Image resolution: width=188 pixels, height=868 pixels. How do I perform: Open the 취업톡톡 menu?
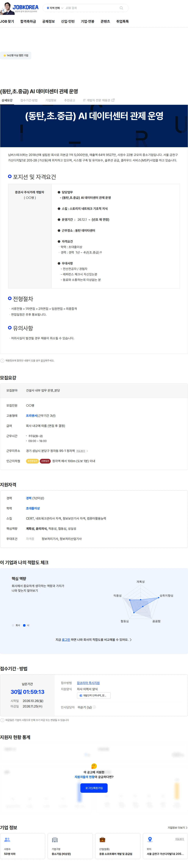click(123, 22)
